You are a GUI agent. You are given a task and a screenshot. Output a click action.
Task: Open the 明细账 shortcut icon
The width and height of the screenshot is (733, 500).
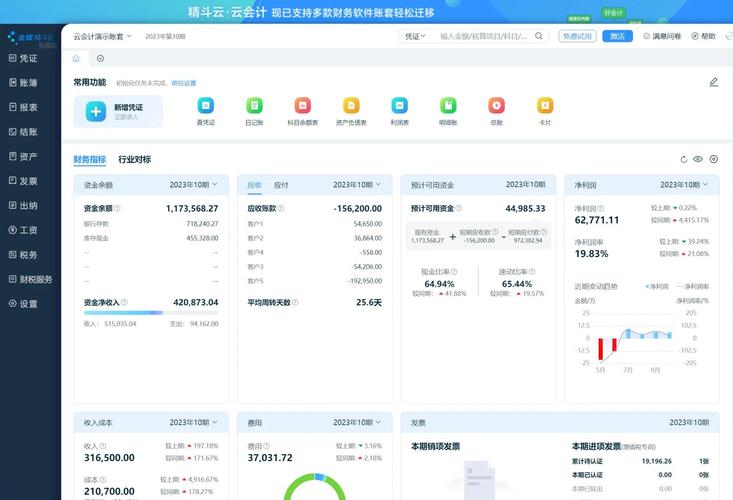tap(448, 106)
